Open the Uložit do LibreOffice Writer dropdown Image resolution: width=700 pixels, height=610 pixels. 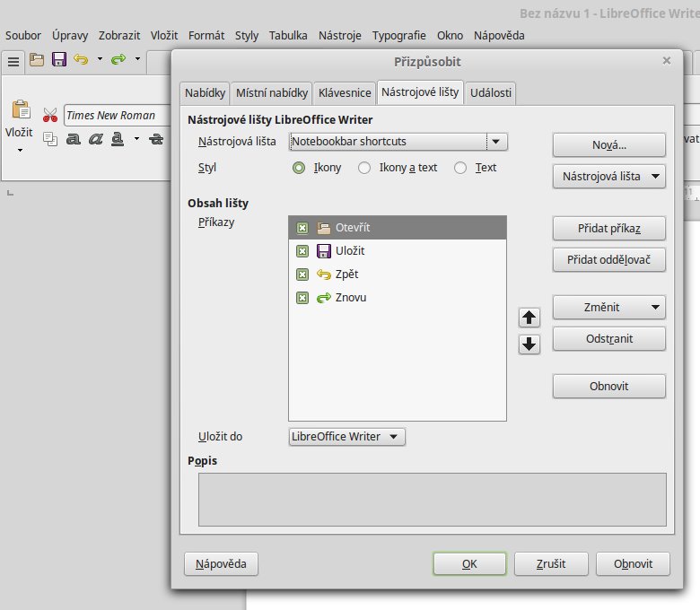[347, 437]
